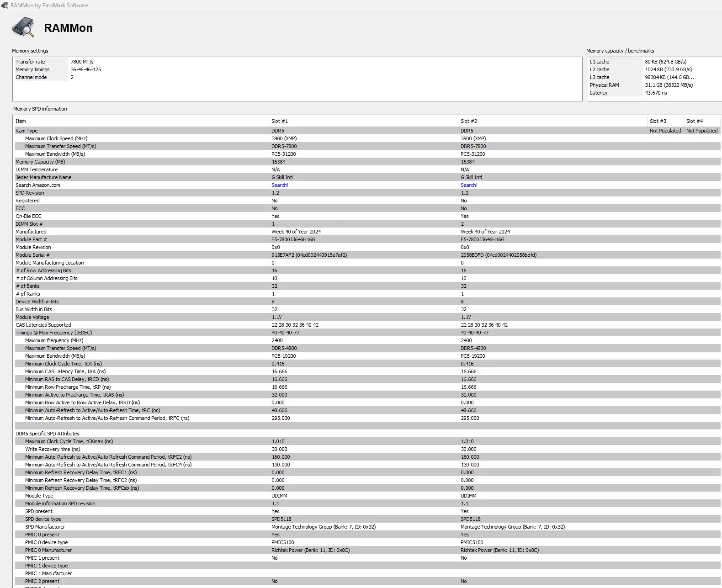Click the "DDR5 Specific SPD Attributes" heading

48,434
